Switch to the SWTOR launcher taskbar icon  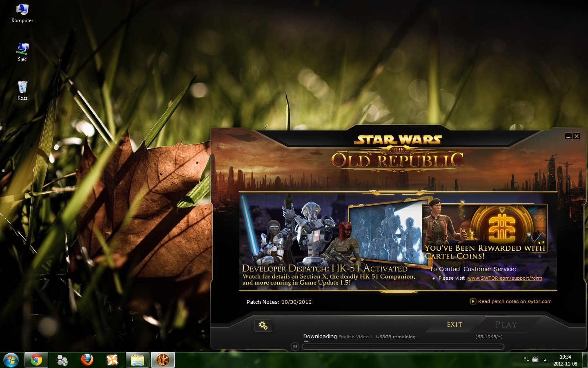click(x=163, y=360)
